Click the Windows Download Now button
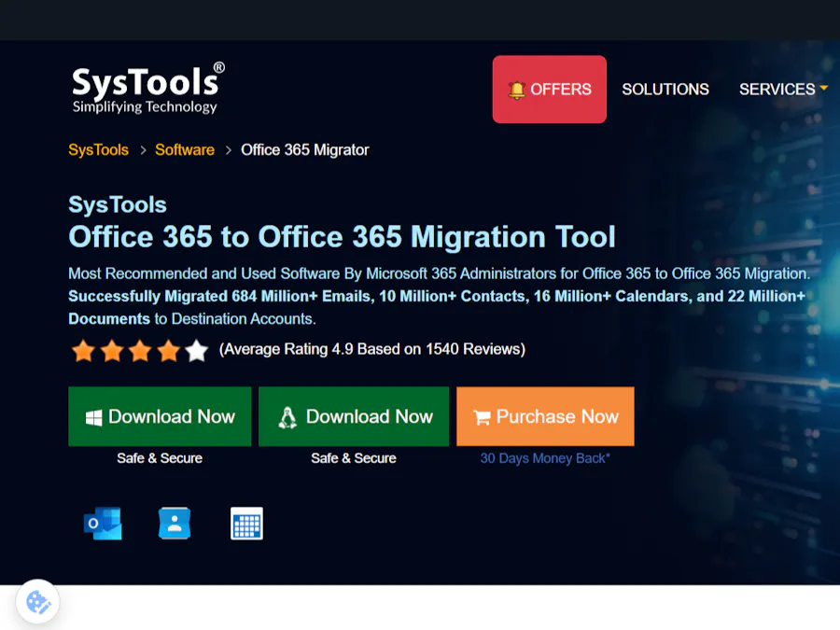The height and width of the screenshot is (630, 840). 160,416
